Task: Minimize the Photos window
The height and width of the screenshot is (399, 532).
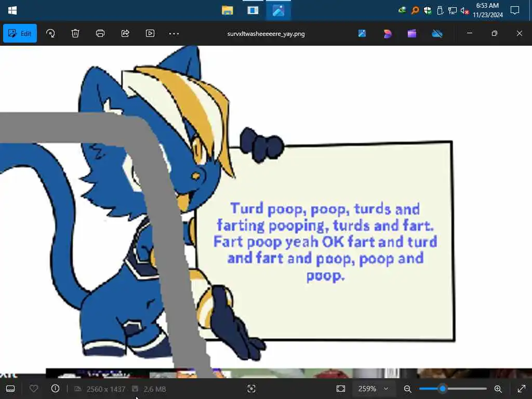Action: [x=470, y=33]
